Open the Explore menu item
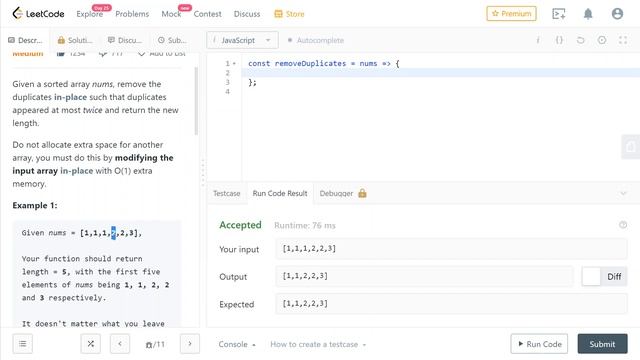The height and width of the screenshot is (360, 640). tap(89, 14)
